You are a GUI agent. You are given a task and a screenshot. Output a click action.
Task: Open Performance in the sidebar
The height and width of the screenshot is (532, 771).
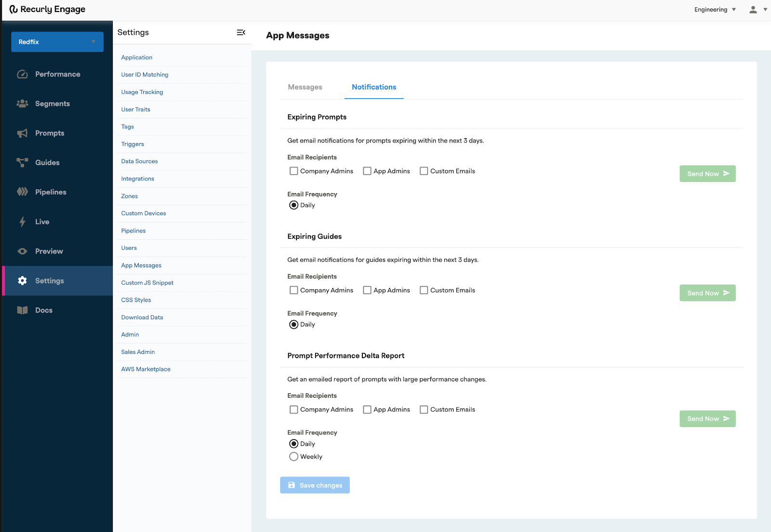[57, 74]
